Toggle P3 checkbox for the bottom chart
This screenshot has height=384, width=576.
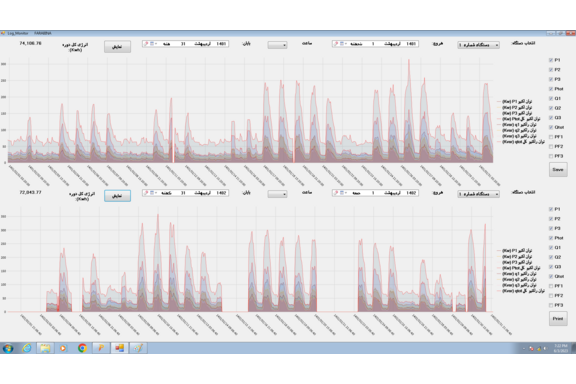click(551, 228)
